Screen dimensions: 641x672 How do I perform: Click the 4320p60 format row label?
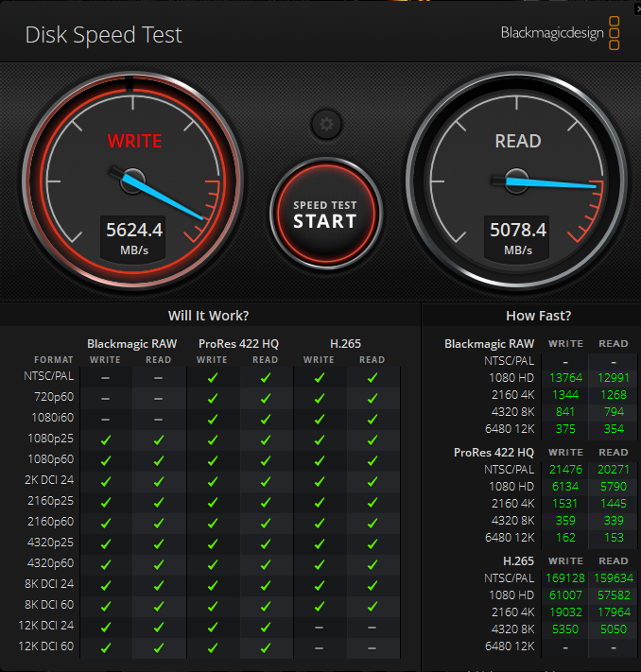coord(51,562)
